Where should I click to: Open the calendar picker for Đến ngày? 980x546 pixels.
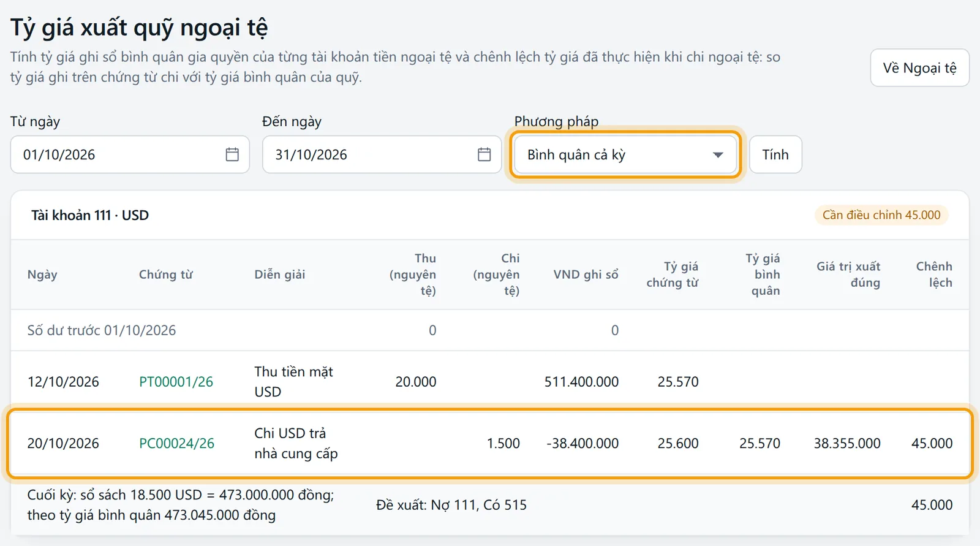point(484,154)
